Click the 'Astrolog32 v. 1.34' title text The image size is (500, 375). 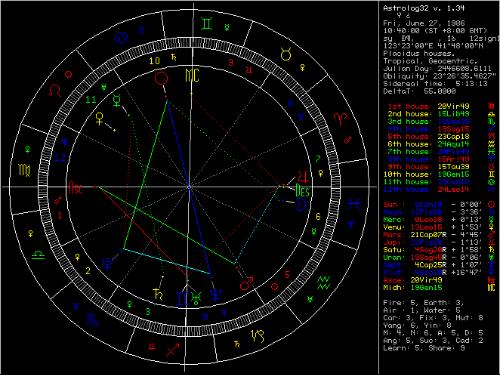(424, 8)
